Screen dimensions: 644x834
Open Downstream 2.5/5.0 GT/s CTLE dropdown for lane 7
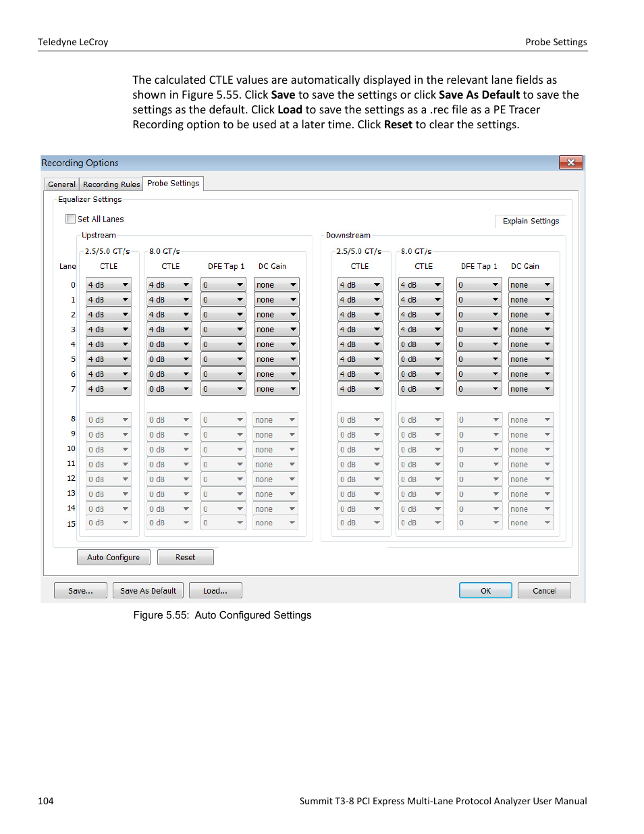(360, 389)
